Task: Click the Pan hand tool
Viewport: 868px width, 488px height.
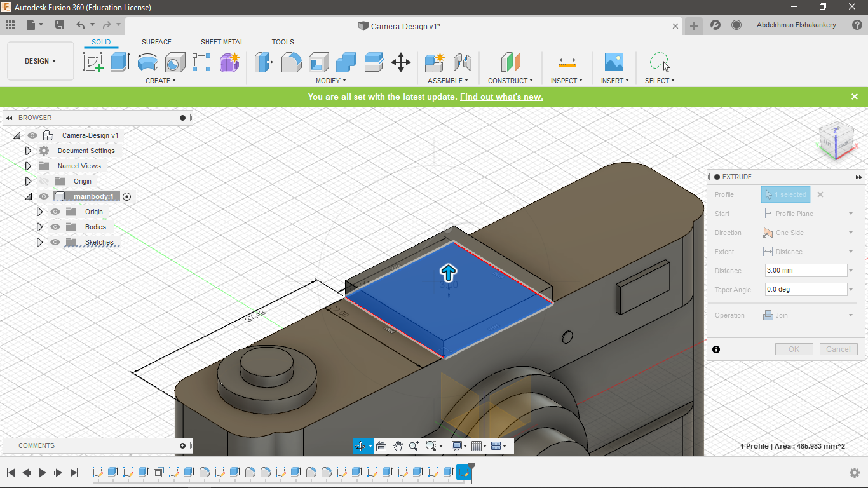Action: click(398, 446)
